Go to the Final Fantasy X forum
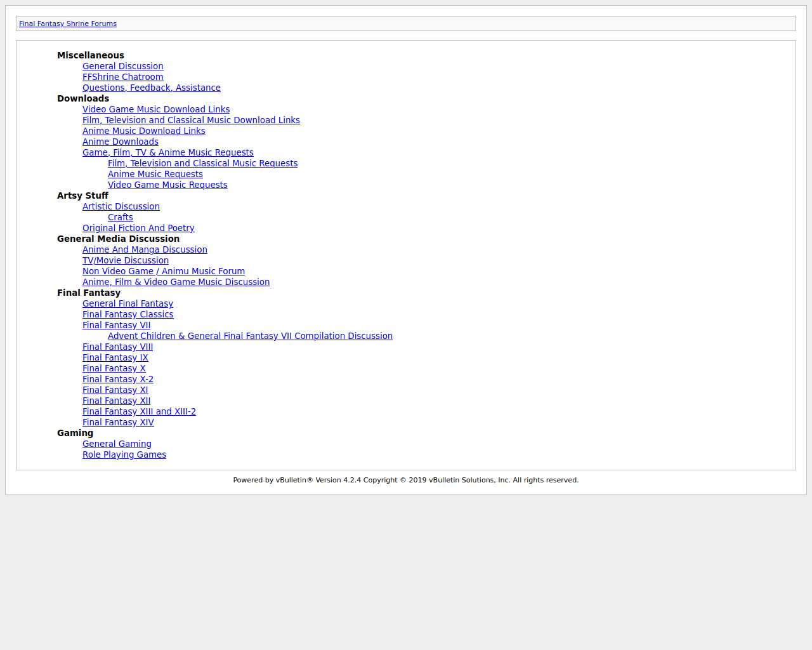This screenshot has height=650, width=812. (x=114, y=368)
